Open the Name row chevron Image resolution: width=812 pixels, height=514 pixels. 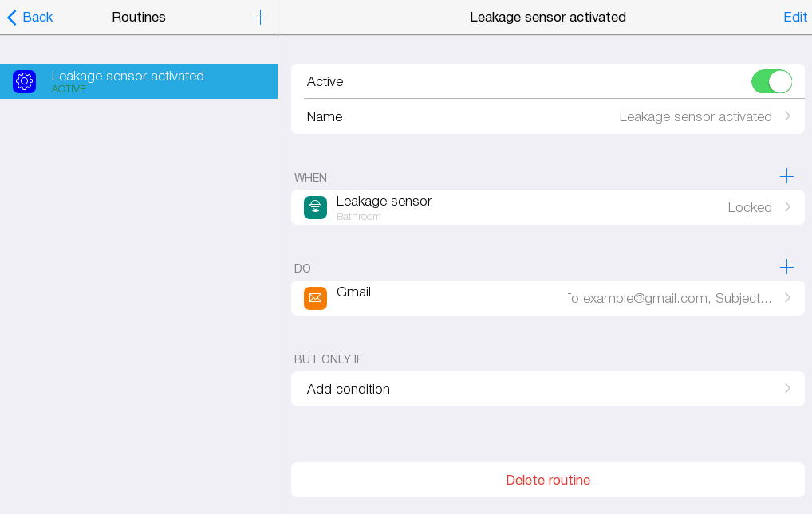[787, 116]
